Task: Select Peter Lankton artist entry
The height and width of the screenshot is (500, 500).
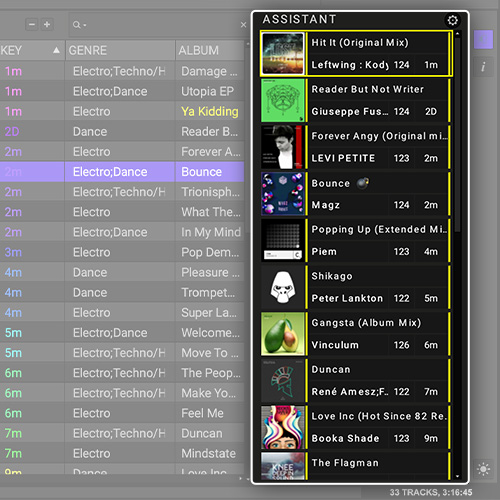Action: (x=347, y=298)
